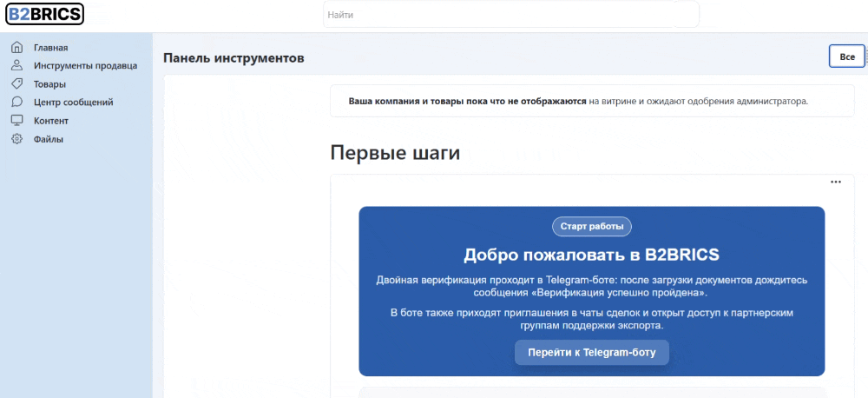The image size is (868, 398).
Task: Open Центр сообщений sidebar label
Action: pyautogui.click(x=74, y=103)
